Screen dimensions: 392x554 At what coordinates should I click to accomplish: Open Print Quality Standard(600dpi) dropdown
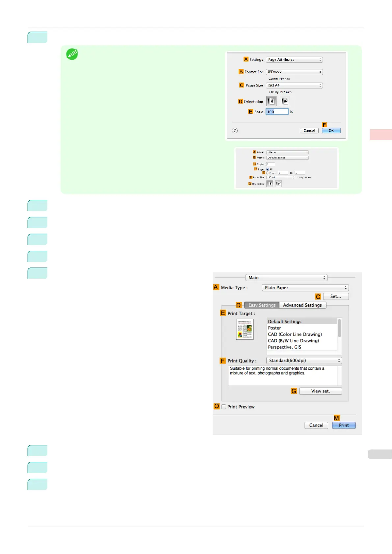click(x=304, y=361)
